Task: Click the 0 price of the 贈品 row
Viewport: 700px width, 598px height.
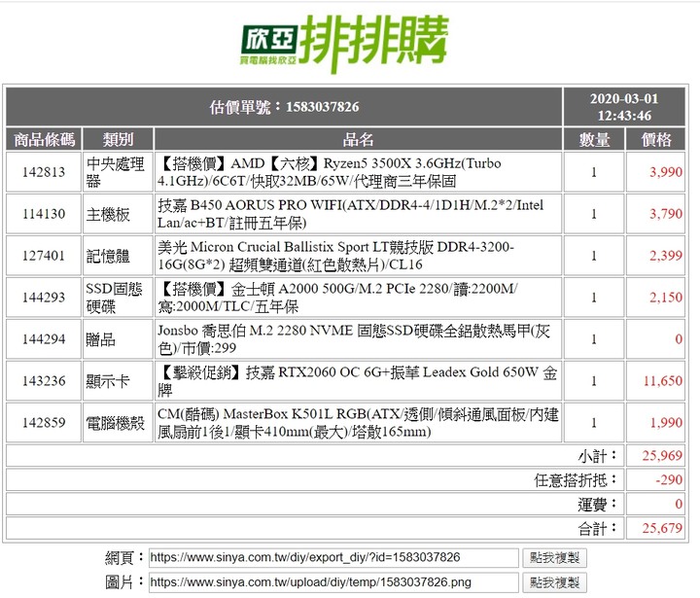Action: point(679,339)
